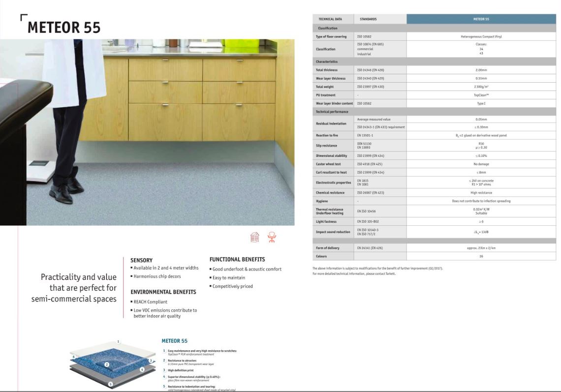Click the "Total thickness" row label
The height and width of the screenshot is (392, 561).
327,70
